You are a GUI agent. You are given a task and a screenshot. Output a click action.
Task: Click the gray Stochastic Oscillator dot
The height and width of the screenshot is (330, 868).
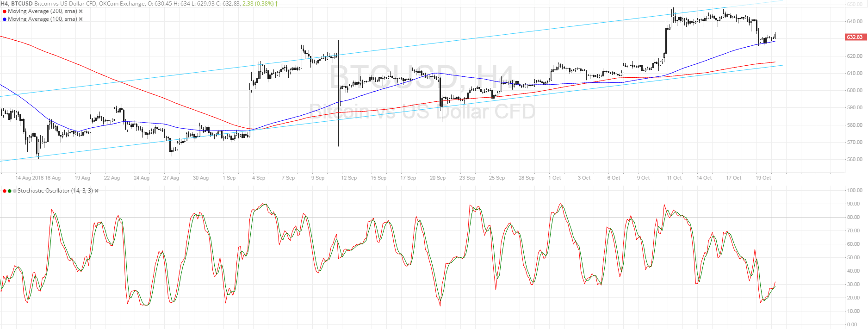[14, 191]
